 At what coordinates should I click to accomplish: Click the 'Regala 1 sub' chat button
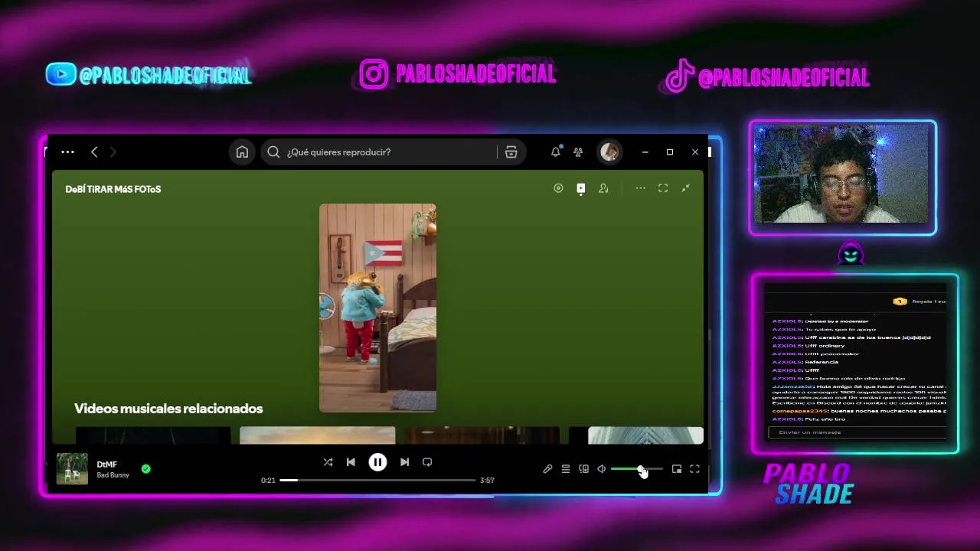920,302
